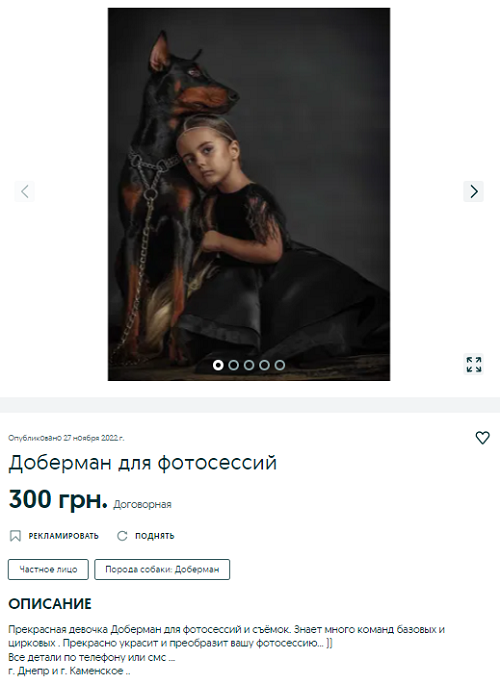Jump to the third gallery photo dot
Viewport: 500px width, 684px height.
(249, 365)
